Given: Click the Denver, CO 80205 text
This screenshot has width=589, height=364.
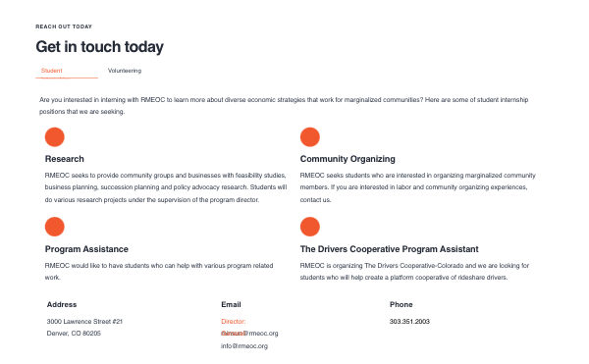Looking at the screenshot, I should (x=74, y=334).
